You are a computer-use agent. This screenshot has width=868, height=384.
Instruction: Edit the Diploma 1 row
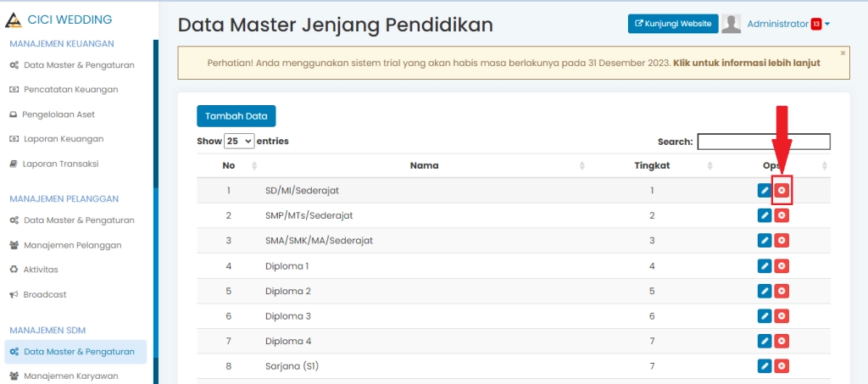(x=765, y=266)
